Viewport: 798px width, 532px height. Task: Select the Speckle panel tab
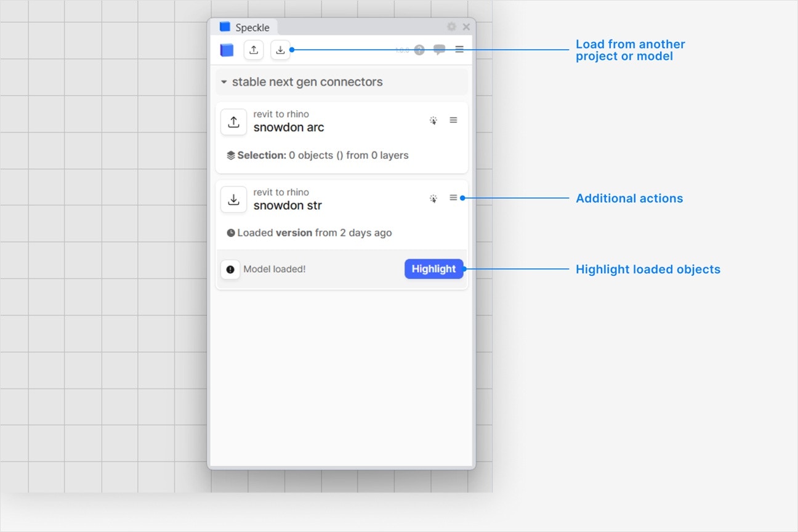[244, 27]
